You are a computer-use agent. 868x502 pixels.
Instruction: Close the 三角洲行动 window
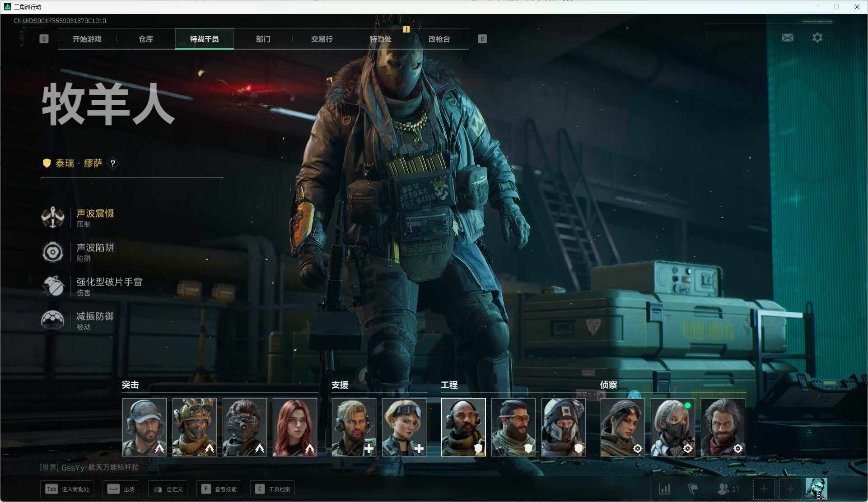pos(857,7)
